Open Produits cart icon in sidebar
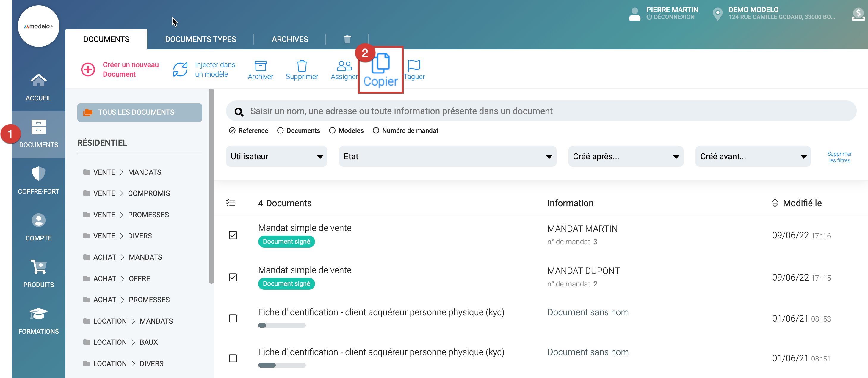This screenshot has height=378, width=868. click(38, 267)
